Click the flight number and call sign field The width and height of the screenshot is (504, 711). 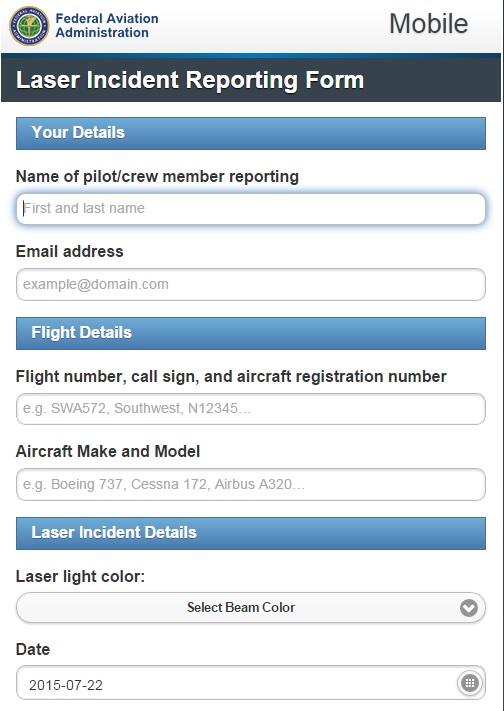coord(251,409)
